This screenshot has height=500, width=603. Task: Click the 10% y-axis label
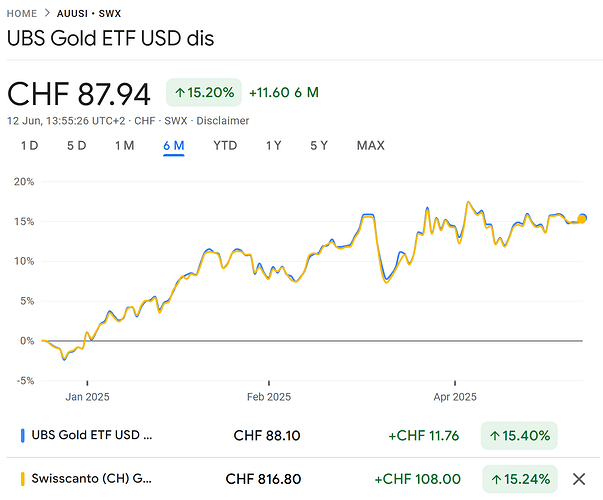[24, 262]
